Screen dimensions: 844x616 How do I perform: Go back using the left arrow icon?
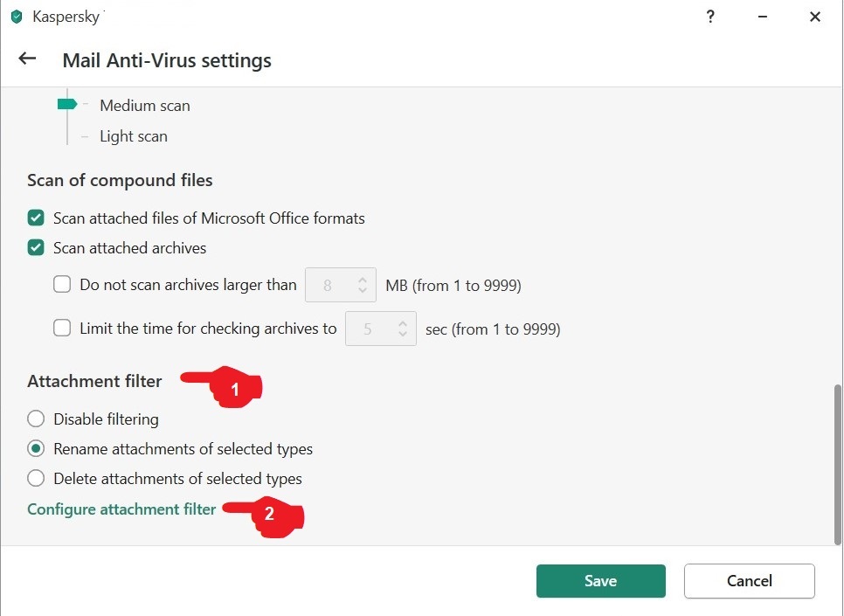[x=27, y=59]
